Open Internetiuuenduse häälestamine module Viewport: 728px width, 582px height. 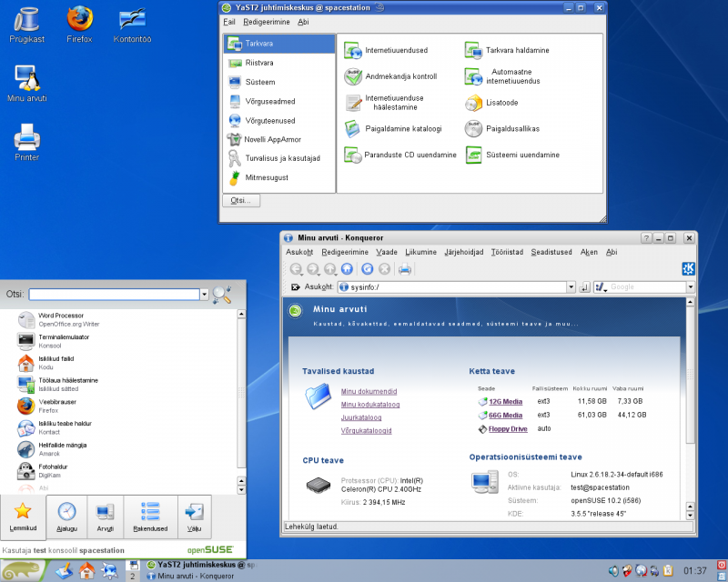[384, 103]
